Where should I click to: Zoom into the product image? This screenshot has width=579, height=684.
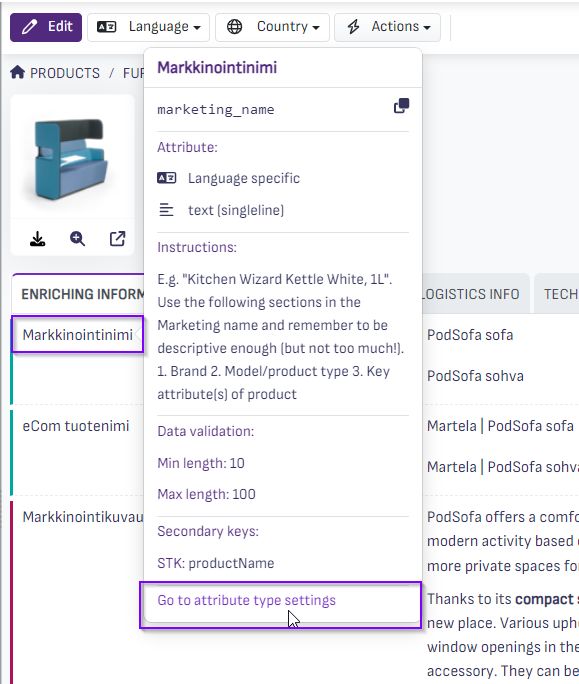[x=78, y=239]
